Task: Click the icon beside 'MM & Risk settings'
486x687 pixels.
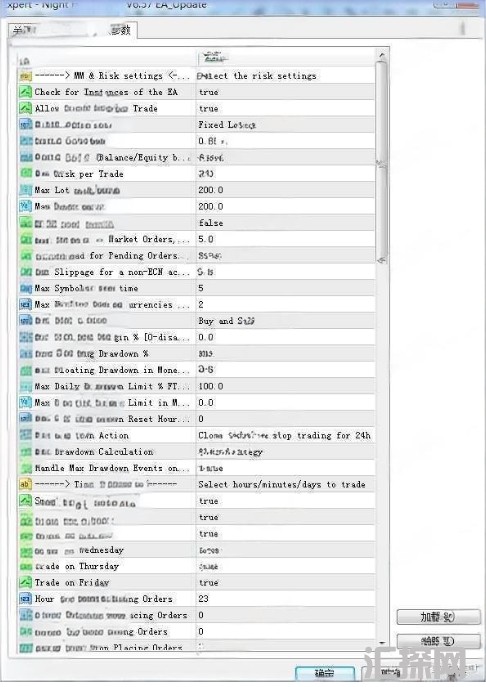Action: [25, 76]
